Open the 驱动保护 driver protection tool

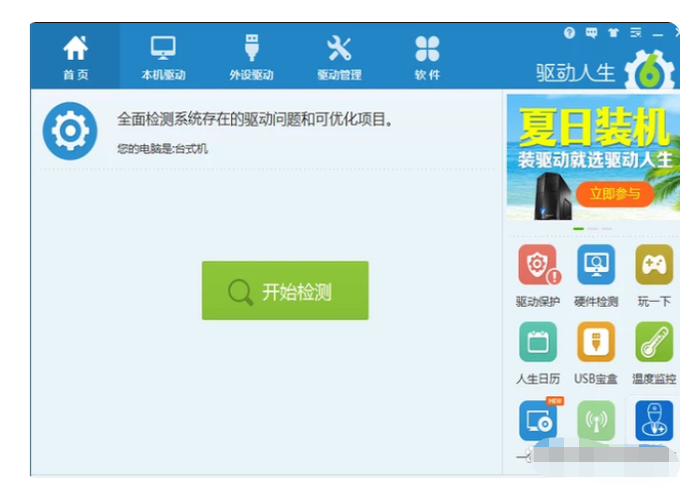tap(538, 266)
